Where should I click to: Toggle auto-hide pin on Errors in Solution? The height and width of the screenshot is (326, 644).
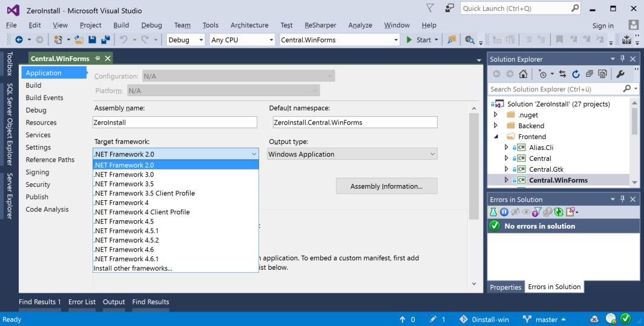click(x=623, y=199)
